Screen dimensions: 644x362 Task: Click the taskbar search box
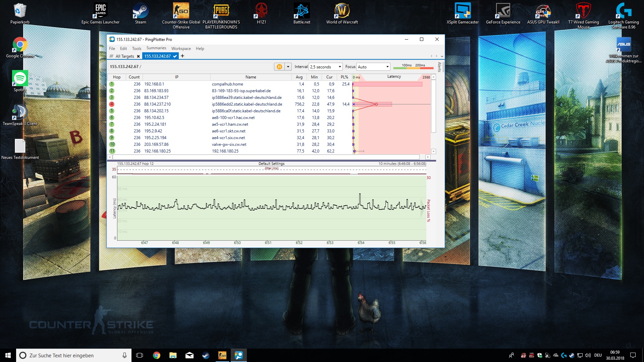pos(74,355)
